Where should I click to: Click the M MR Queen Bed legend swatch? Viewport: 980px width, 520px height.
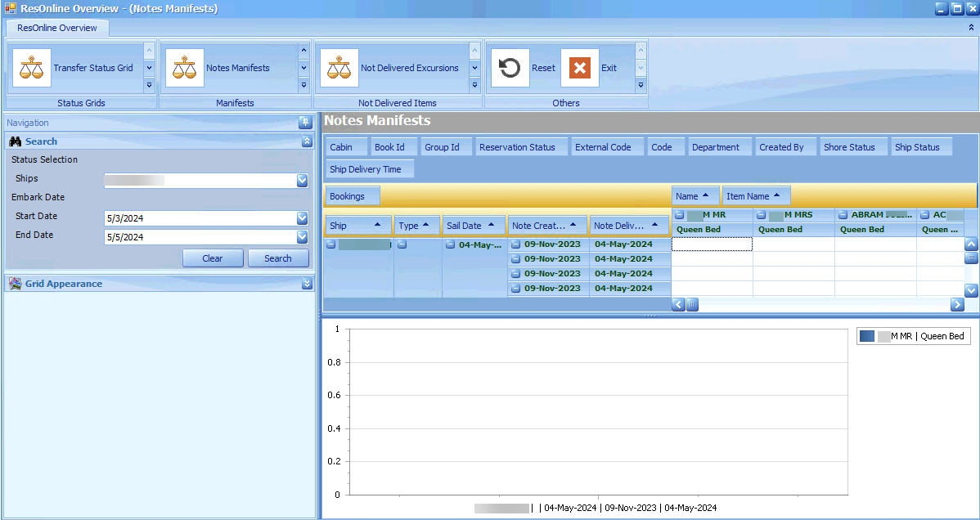pos(867,336)
